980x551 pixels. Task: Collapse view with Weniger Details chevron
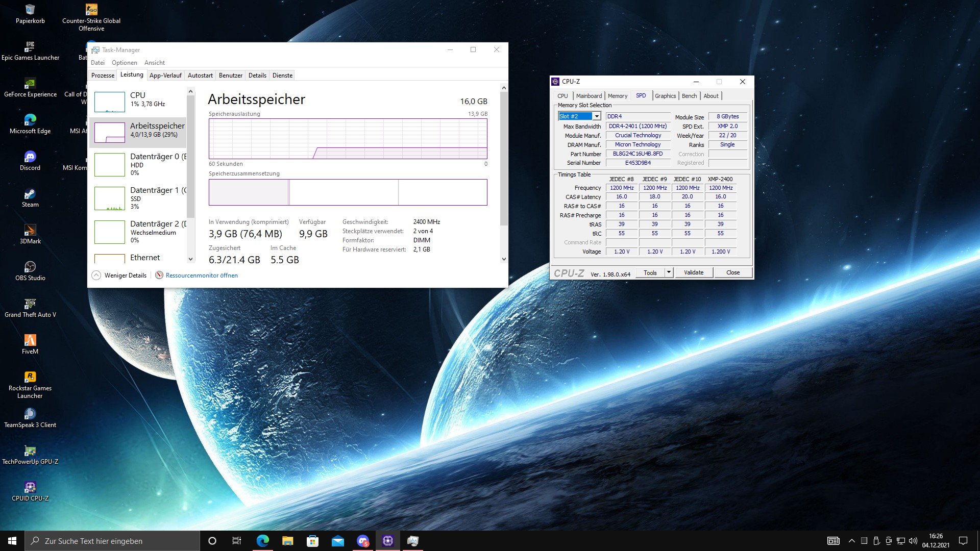click(x=96, y=275)
